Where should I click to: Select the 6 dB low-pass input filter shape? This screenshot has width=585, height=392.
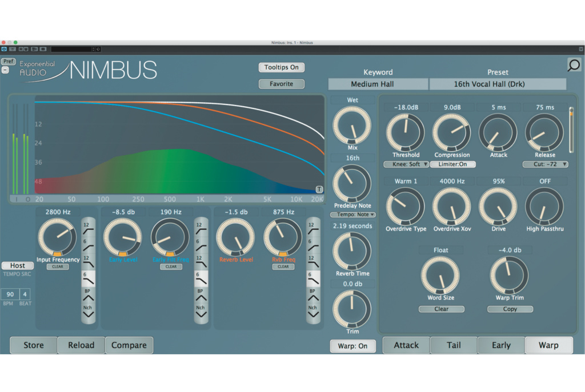(x=88, y=278)
